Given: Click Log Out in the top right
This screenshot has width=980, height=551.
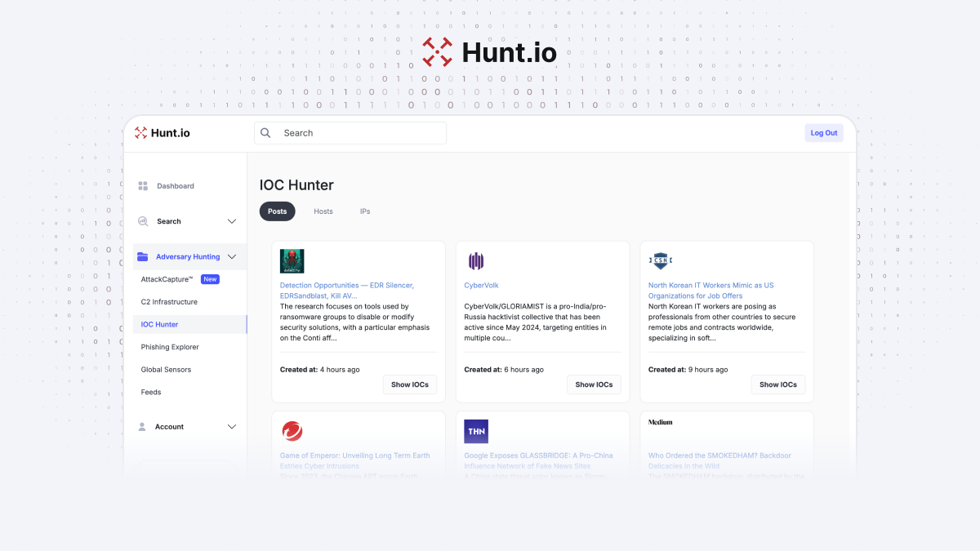Looking at the screenshot, I should point(823,132).
